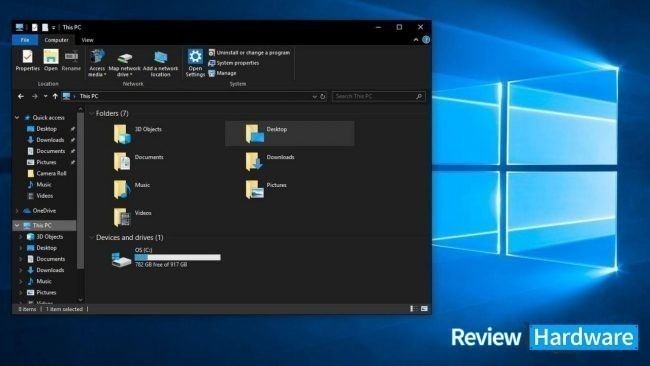Screen dimensions: 650x366
Task: Open the Help question mark icon
Action: coord(426,40)
